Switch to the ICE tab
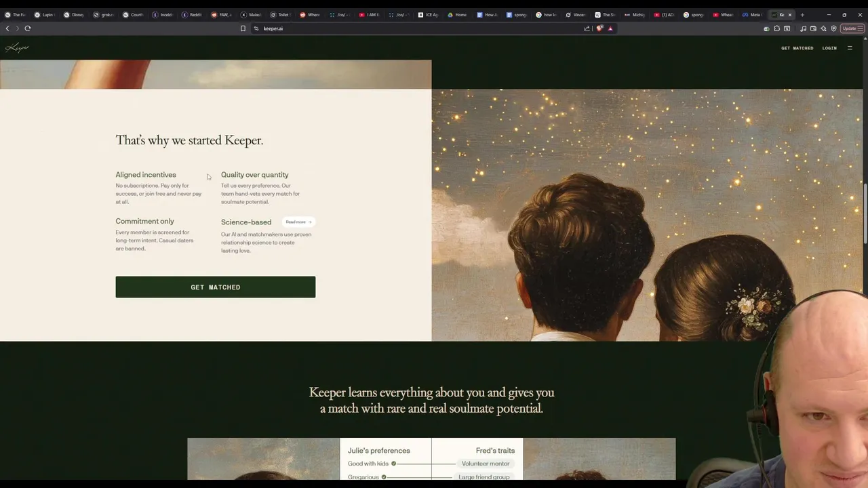 pyautogui.click(x=429, y=14)
